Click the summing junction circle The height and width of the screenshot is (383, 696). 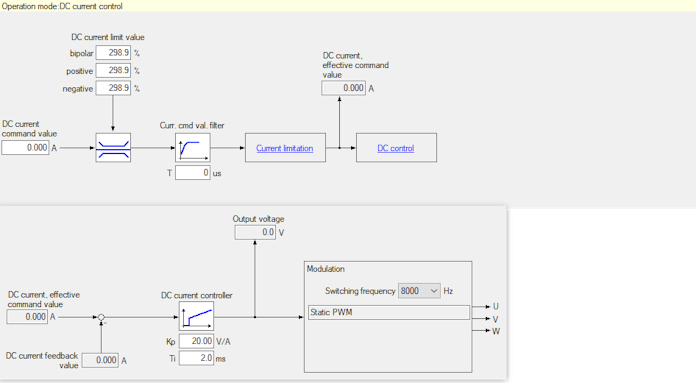pos(101,317)
